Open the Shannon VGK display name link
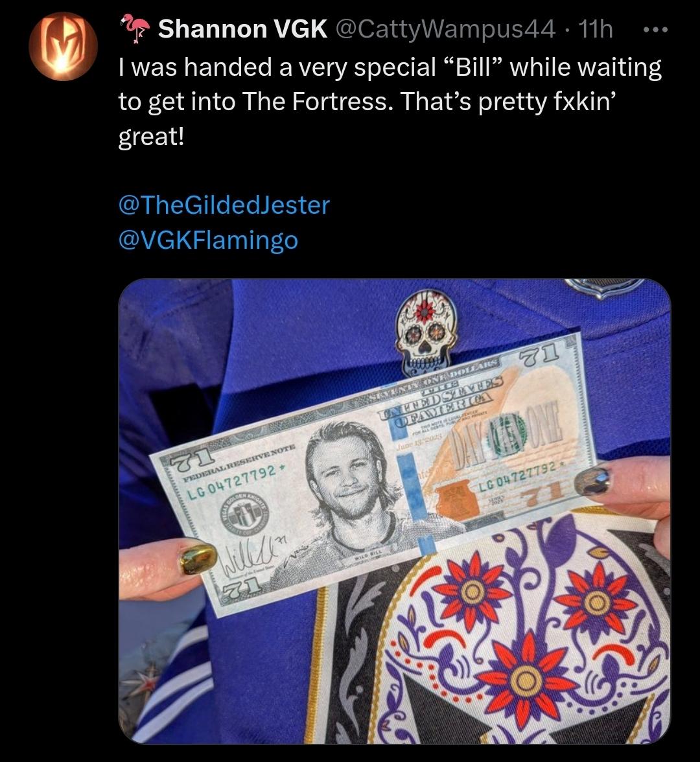Screen dimensions: 700x762 point(242,29)
